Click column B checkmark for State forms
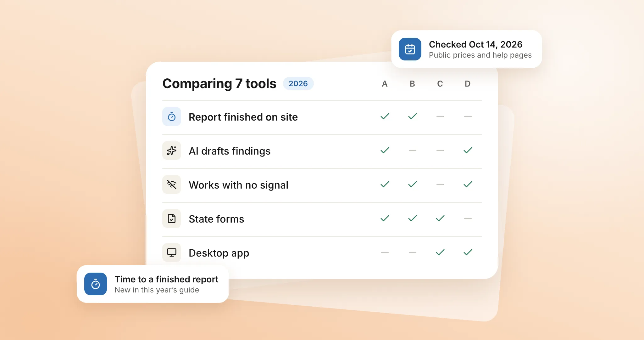This screenshot has height=340, width=644. pyautogui.click(x=413, y=218)
